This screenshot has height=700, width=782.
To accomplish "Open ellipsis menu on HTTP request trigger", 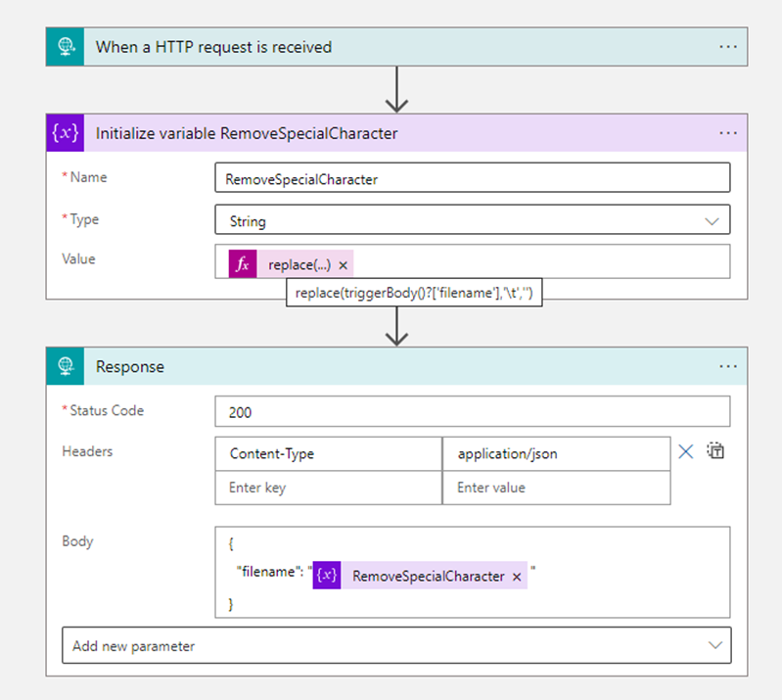I will click(727, 47).
